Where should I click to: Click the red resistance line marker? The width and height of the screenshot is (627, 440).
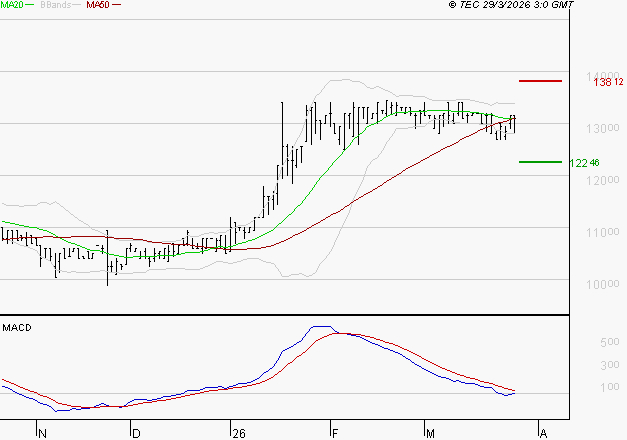[x=540, y=81]
